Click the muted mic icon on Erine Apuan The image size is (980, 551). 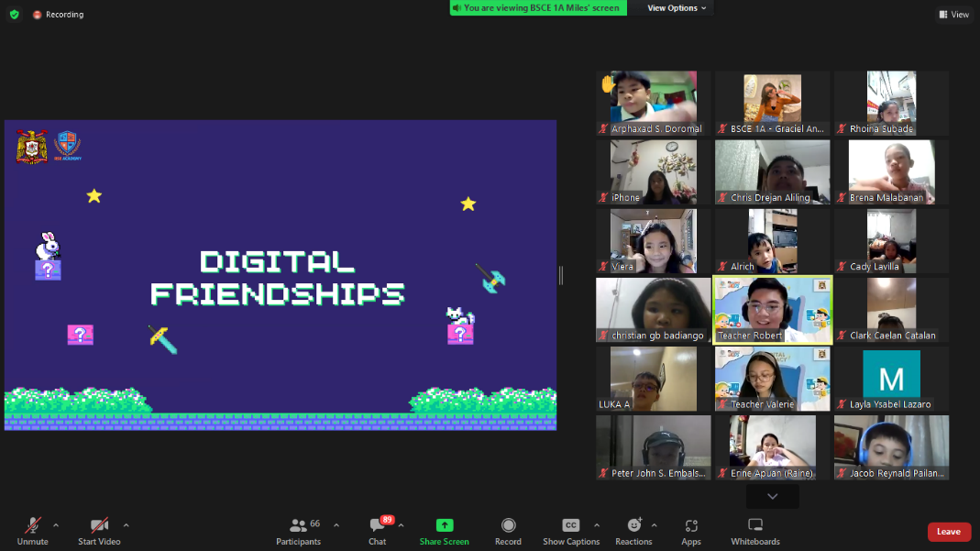tap(722, 474)
